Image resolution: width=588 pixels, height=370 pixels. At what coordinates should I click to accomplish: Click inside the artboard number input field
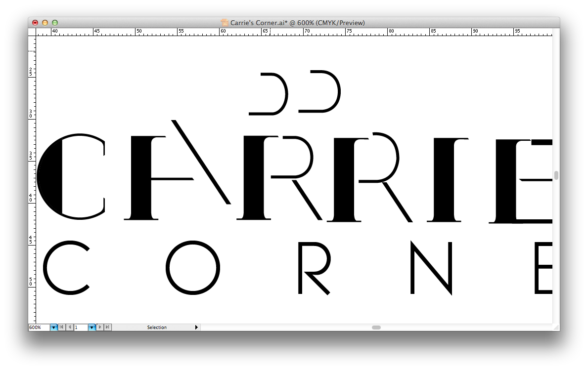pos(81,327)
